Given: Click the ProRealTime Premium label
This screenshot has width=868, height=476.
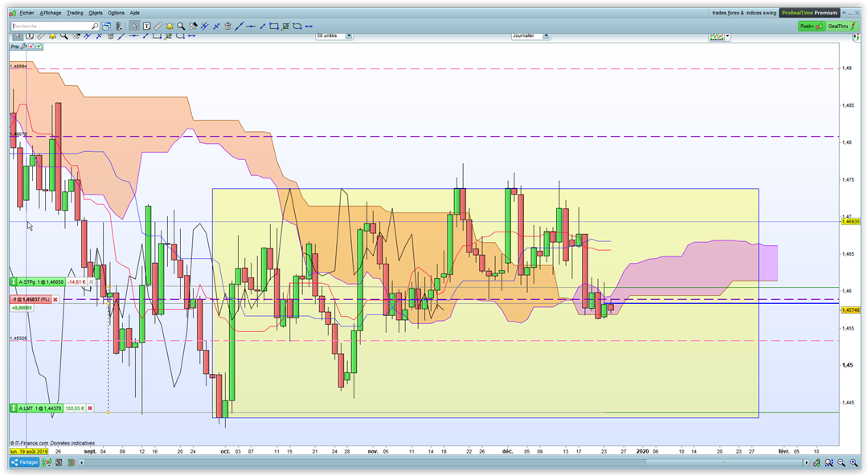Looking at the screenshot, I should tap(809, 13).
